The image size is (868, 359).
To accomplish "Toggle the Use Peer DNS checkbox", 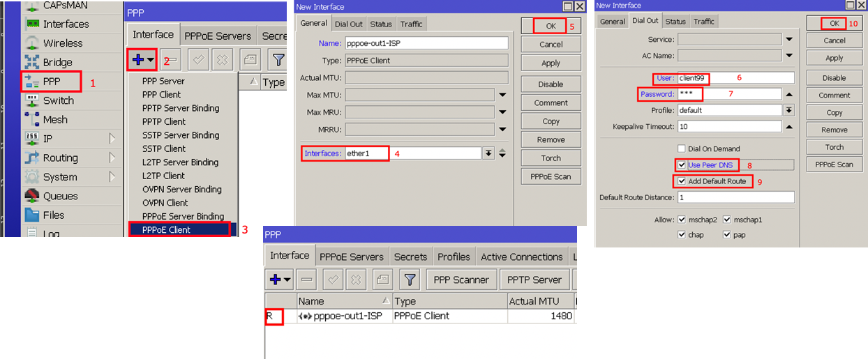I will [x=682, y=165].
